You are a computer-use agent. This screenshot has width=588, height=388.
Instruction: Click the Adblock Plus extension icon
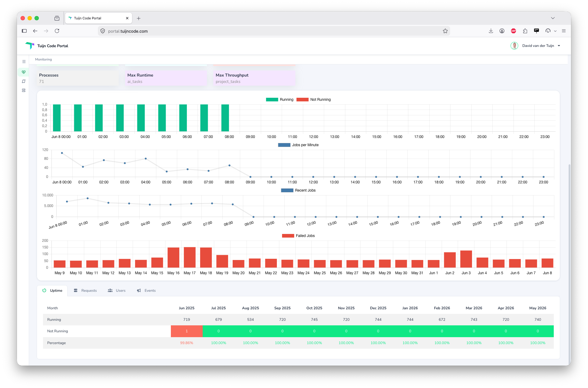coord(513,31)
